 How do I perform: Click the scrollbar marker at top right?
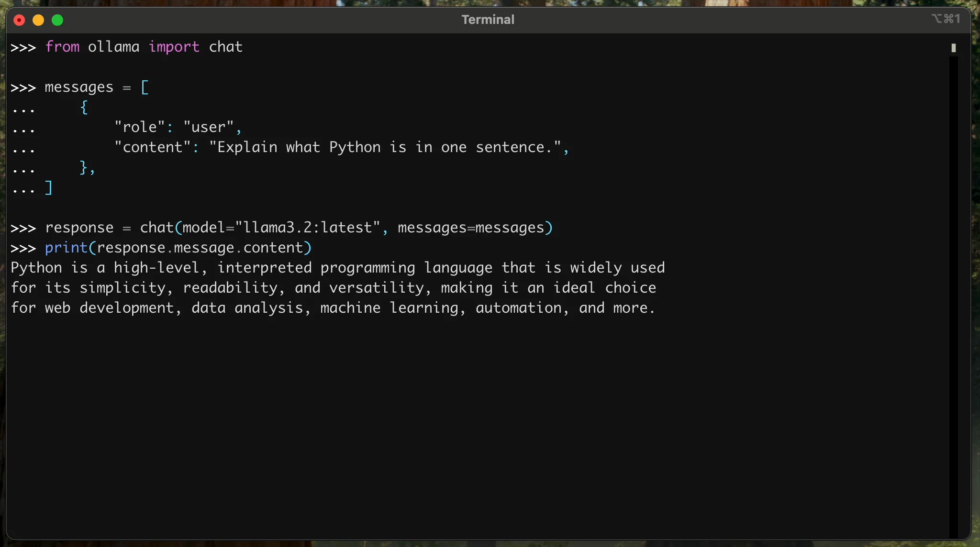click(x=953, y=48)
